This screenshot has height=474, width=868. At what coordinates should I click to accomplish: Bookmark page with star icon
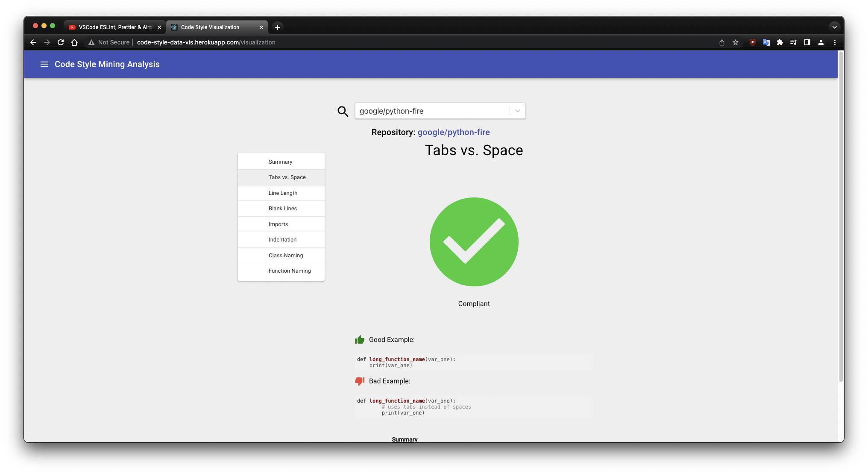(x=735, y=42)
